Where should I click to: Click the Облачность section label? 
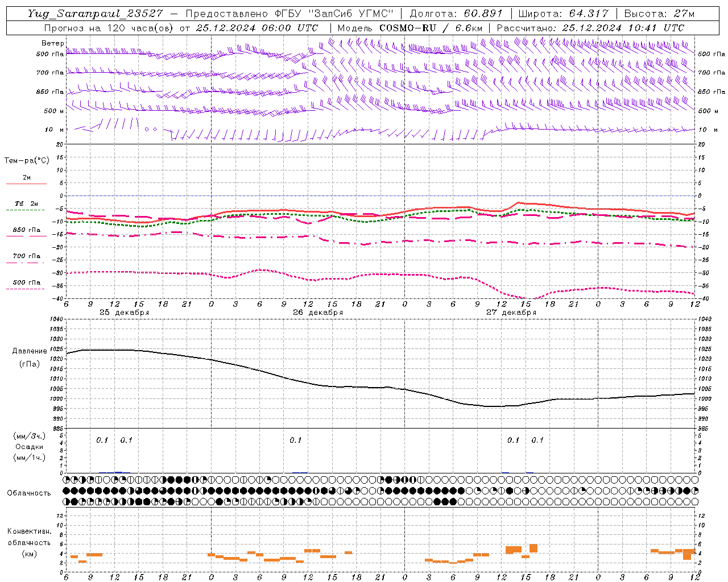(x=29, y=493)
